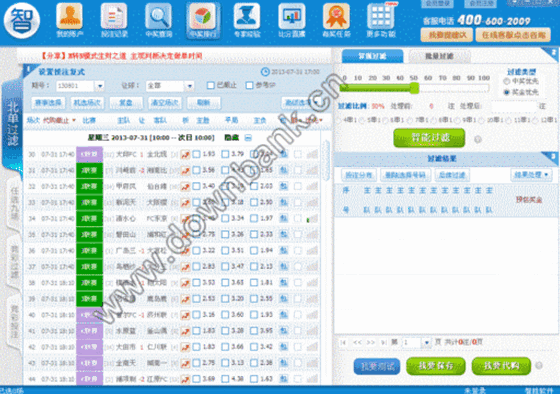Image resolution: width=560 pixels, height=394 pixels.
Task: Click the 后续过滤 button
Action: click(x=452, y=175)
